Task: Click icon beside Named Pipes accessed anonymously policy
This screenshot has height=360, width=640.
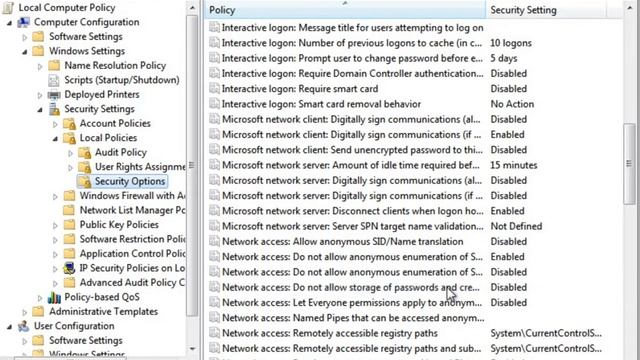Action: [214, 318]
